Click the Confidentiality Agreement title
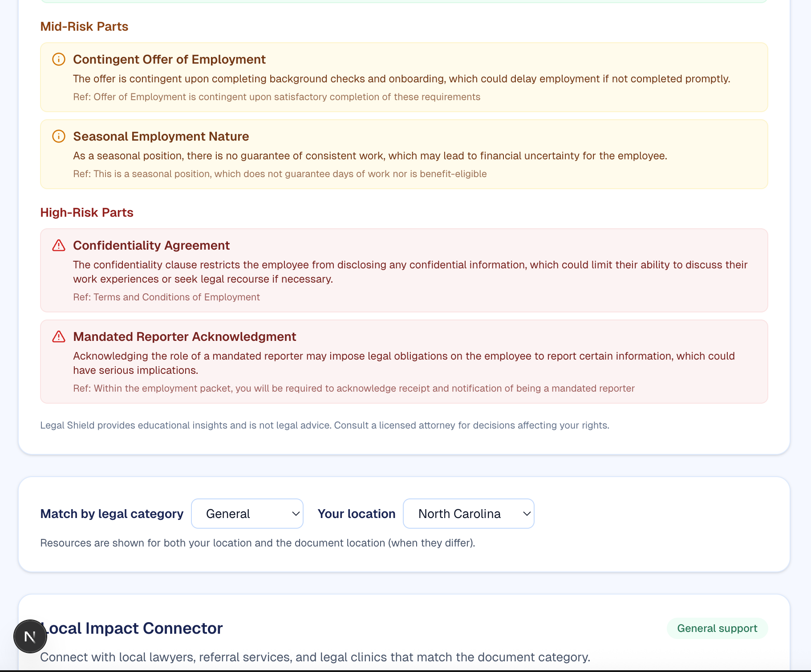 pyautogui.click(x=151, y=246)
